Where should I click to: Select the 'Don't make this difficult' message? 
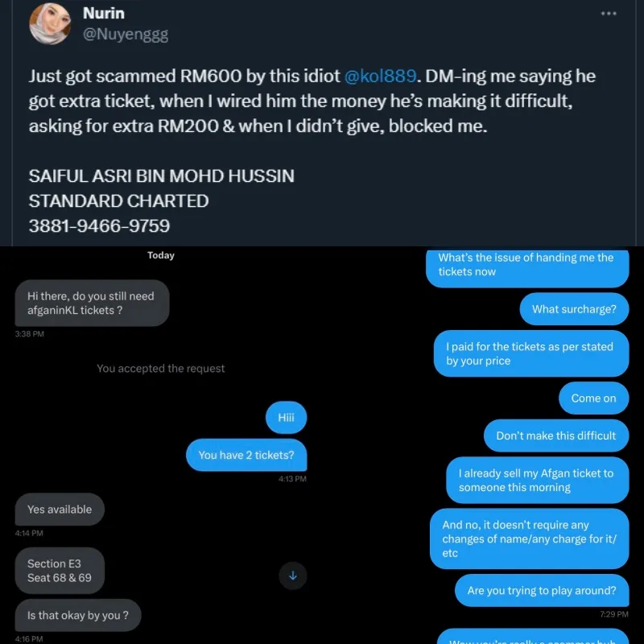pos(556,436)
